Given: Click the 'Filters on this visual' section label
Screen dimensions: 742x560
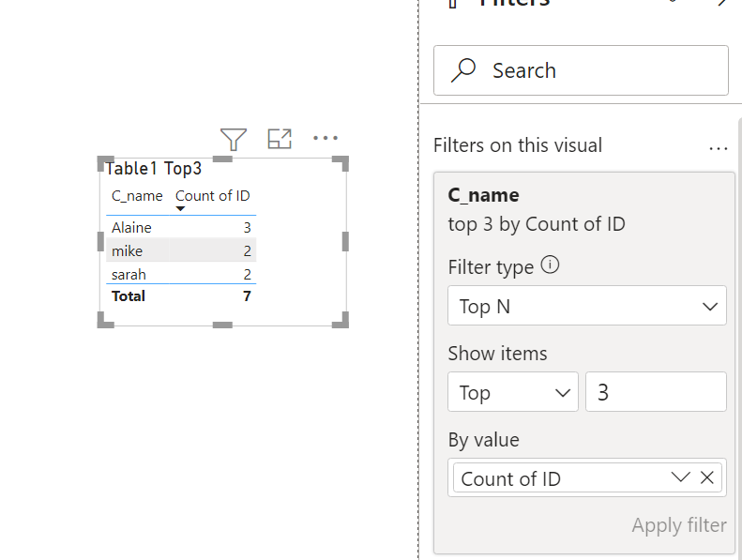Looking at the screenshot, I should (x=518, y=145).
